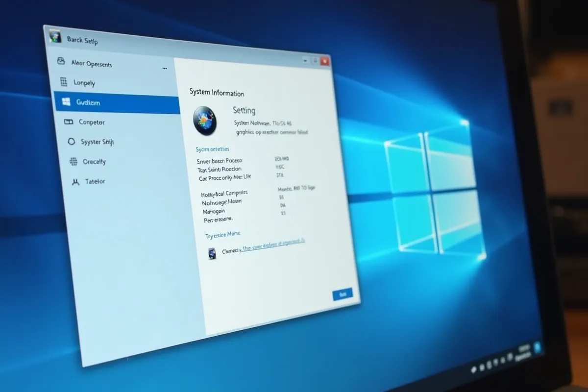Click the Barck Setlp title bar app icon
This screenshot has width=588, height=392.
[x=55, y=37]
